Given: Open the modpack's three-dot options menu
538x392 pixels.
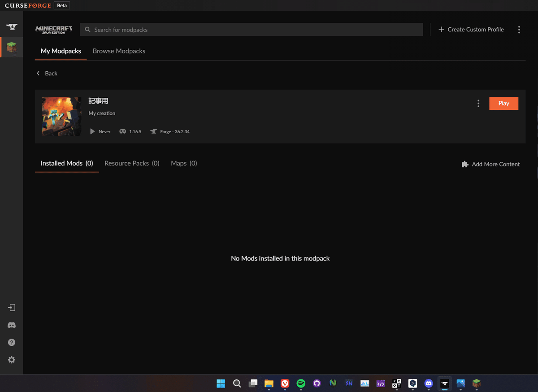Looking at the screenshot, I should click(478, 103).
